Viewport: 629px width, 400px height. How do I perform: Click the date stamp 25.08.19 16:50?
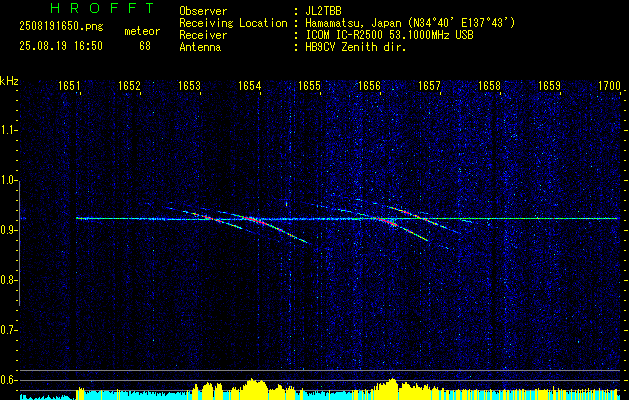pyautogui.click(x=61, y=46)
